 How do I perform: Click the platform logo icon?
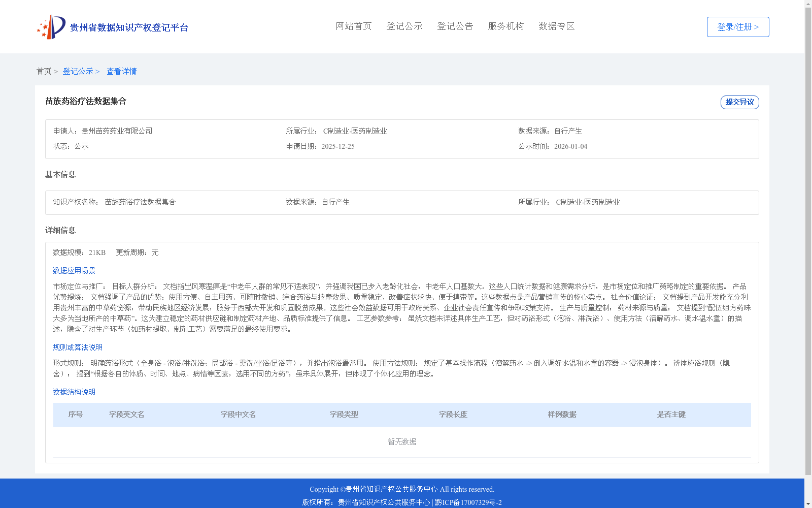(51, 27)
